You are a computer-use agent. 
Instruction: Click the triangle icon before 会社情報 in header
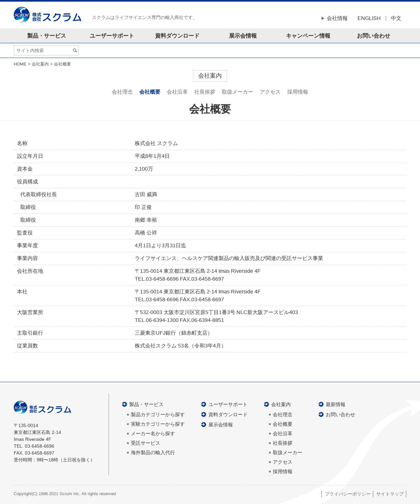coord(323,18)
